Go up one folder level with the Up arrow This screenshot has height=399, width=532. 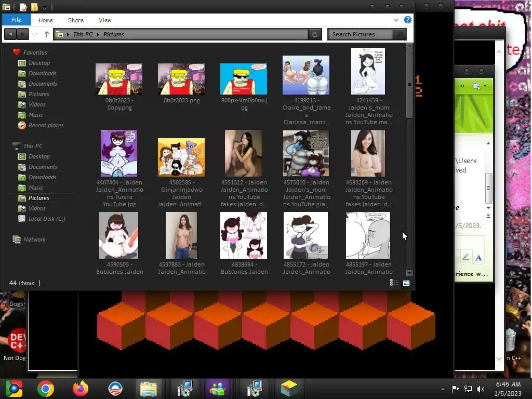pos(46,34)
